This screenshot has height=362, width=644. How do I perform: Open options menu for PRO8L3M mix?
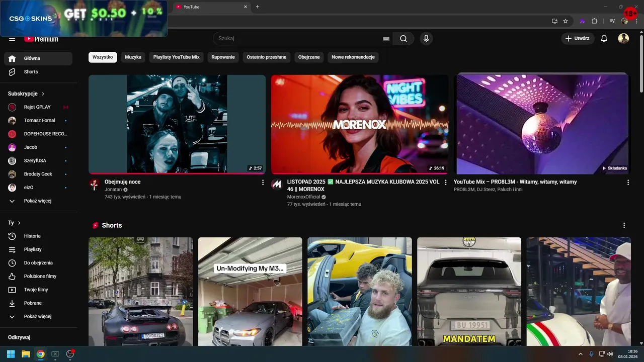pyautogui.click(x=628, y=183)
